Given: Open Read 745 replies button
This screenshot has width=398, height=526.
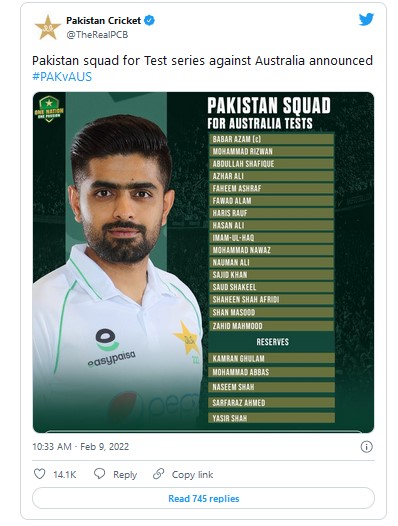Looking at the screenshot, I should pyautogui.click(x=203, y=498).
